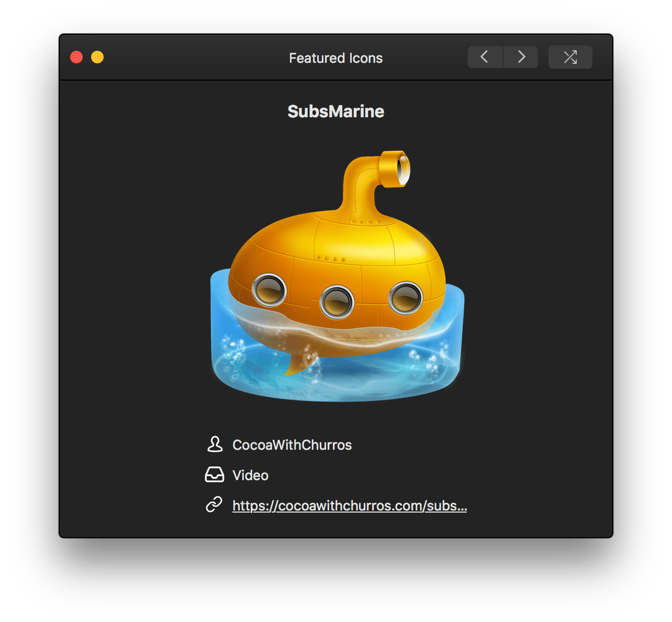
Task: Click the author person icon
Action: tap(215, 445)
